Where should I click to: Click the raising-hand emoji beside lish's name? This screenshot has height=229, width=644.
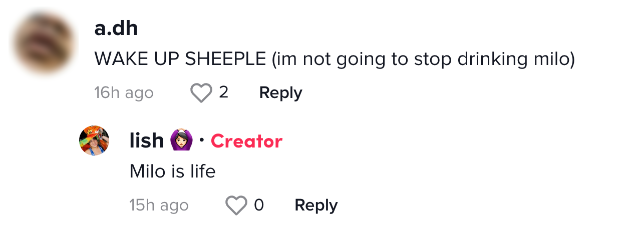(x=181, y=141)
